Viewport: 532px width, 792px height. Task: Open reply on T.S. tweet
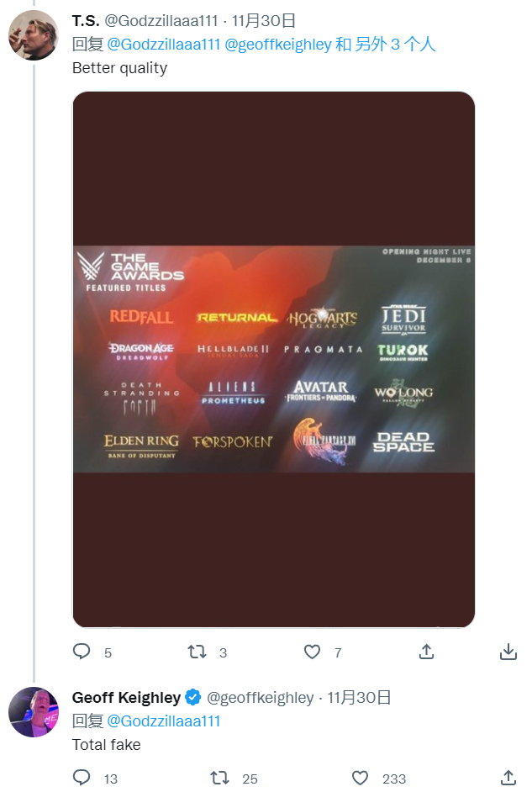tap(82, 652)
